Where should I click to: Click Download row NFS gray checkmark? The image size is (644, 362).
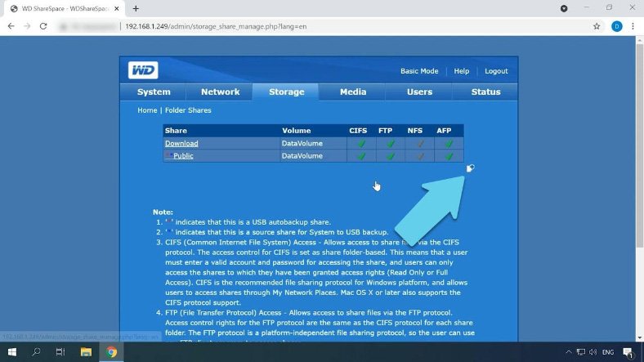click(x=420, y=144)
